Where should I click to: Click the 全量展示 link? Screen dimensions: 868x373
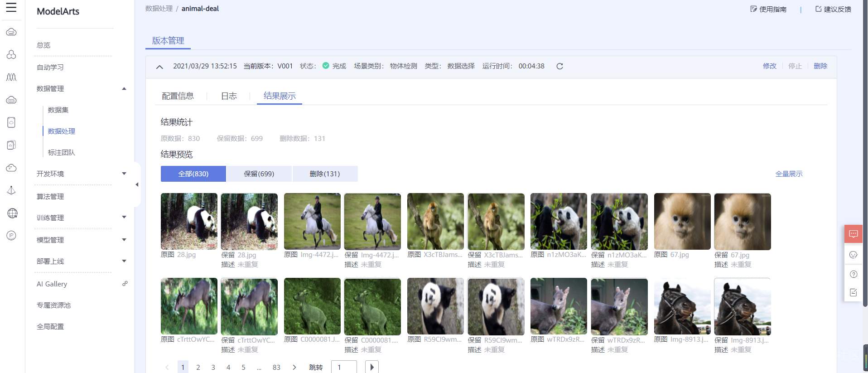(x=789, y=174)
